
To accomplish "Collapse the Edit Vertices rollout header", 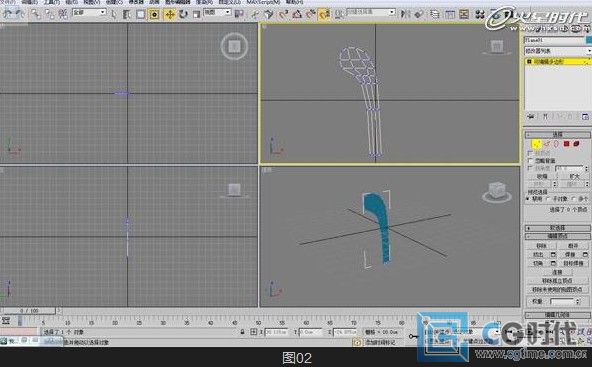I will pyautogui.click(x=558, y=236).
